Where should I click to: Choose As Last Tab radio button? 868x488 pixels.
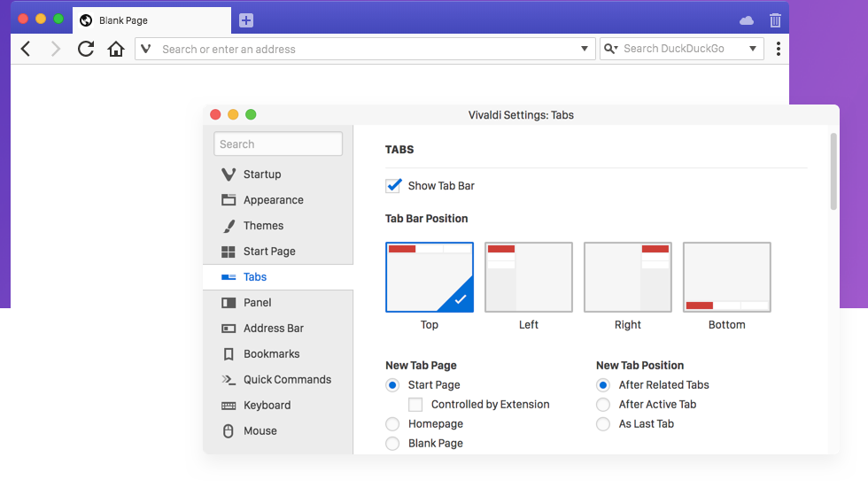click(x=603, y=424)
